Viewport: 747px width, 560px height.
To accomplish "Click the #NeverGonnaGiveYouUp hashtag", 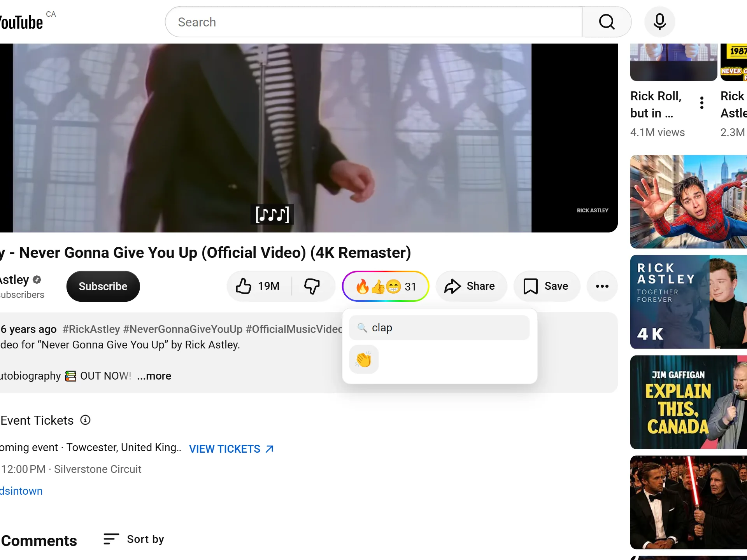I will pos(183,329).
